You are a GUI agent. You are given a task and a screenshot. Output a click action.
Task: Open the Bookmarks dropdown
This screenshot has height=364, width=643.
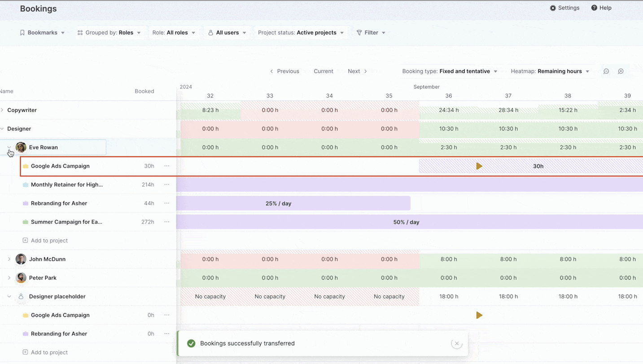coord(42,33)
